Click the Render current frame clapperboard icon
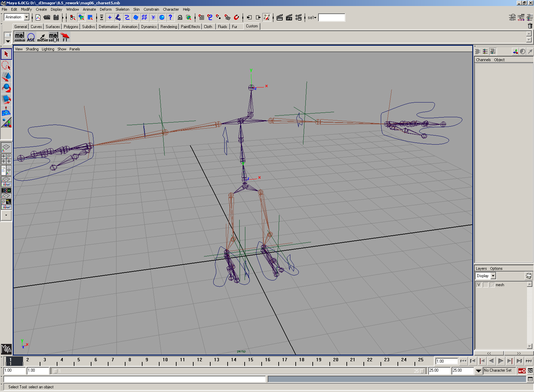This screenshot has height=392, width=534. (x=280, y=17)
